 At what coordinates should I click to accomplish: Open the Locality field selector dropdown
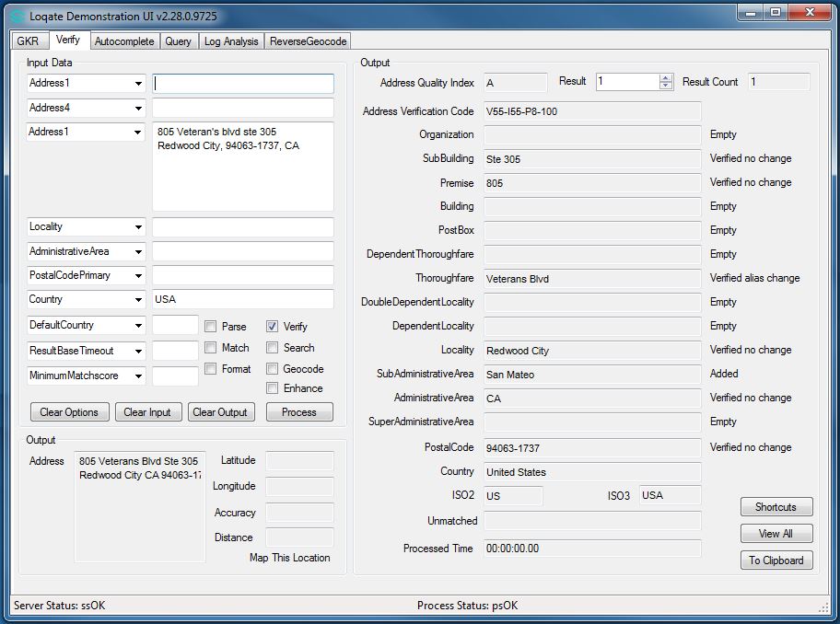point(138,227)
